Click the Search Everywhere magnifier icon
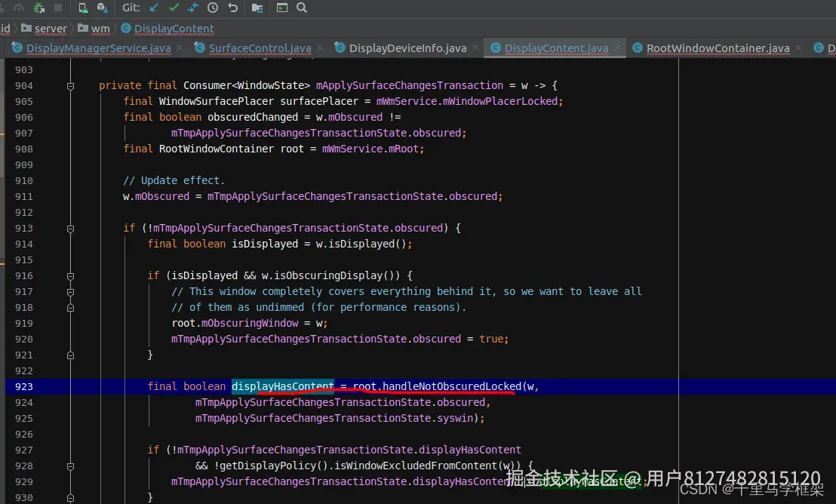Image resolution: width=836 pixels, height=504 pixels. pos(302,8)
